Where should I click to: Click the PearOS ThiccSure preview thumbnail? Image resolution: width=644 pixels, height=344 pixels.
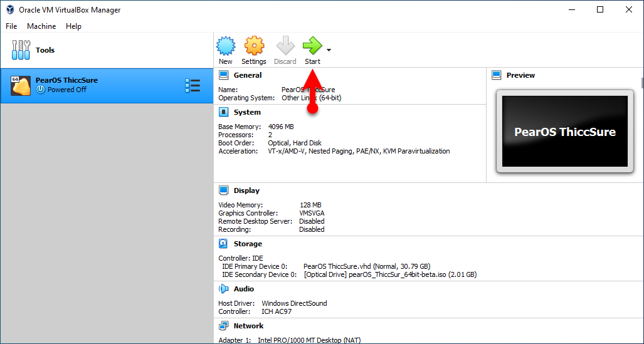pyautogui.click(x=565, y=132)
